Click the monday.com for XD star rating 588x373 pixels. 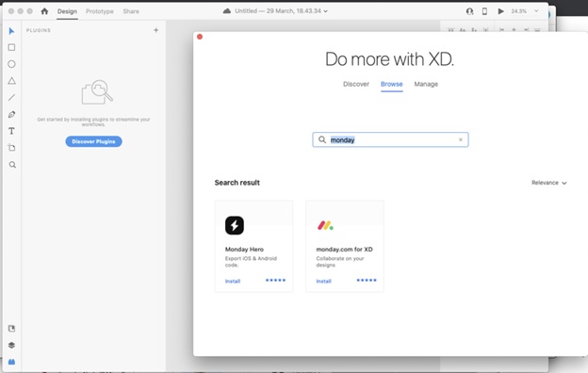point(367,281)
